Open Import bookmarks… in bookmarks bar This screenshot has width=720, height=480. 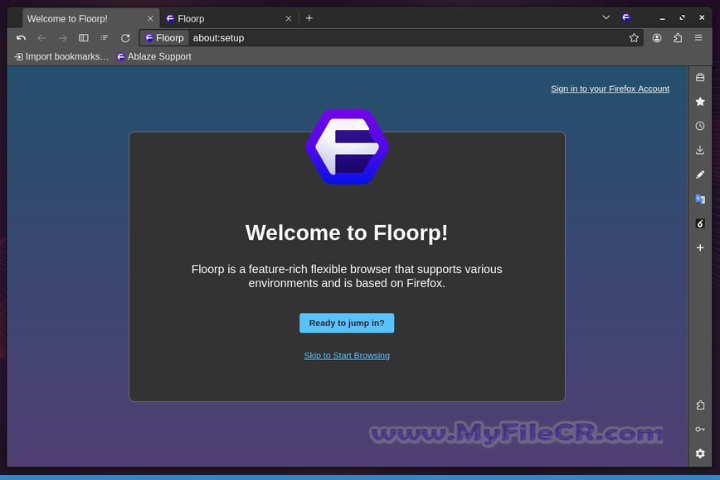62,56
